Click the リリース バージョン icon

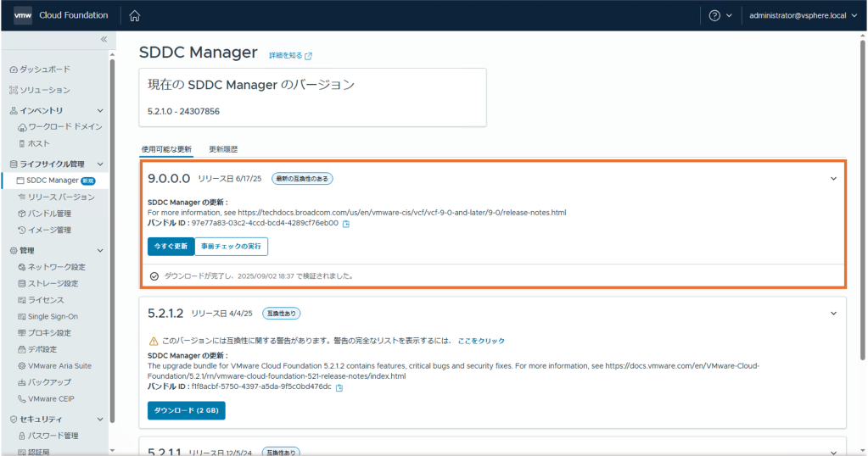21,197
